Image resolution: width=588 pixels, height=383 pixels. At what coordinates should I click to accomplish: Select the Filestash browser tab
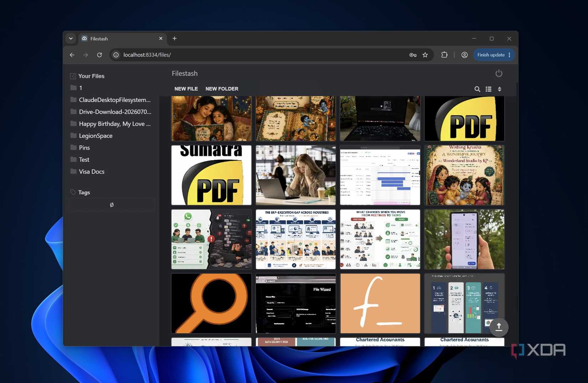[123, 38]
